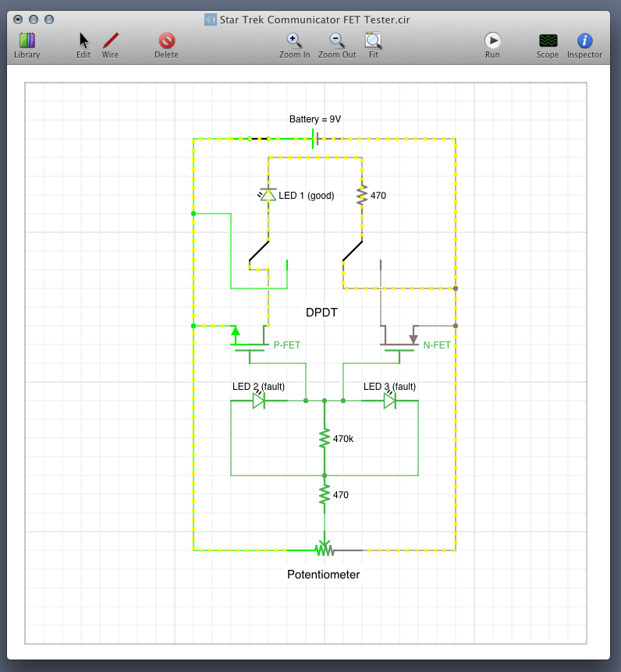Select the 470k resistor symbol
The image size is (621, 672).
pyautogui.click(x=325, y=438)
